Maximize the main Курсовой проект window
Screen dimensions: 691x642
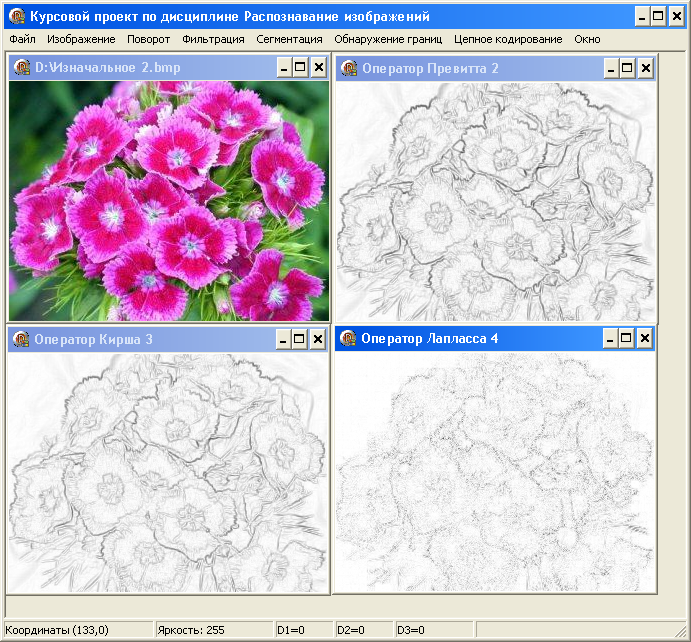click(658, 17)
